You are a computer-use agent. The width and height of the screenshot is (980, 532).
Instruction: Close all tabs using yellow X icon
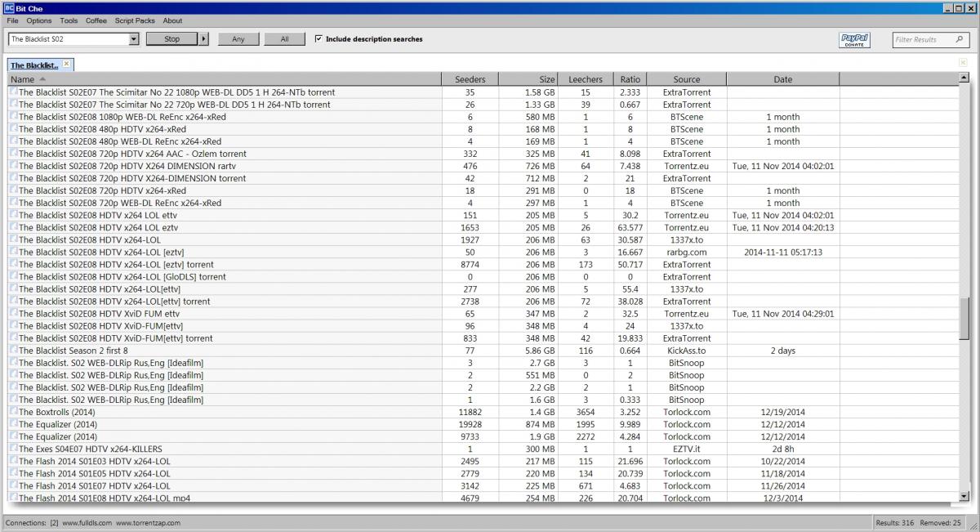pyautogui.click(x=964, y=63)
